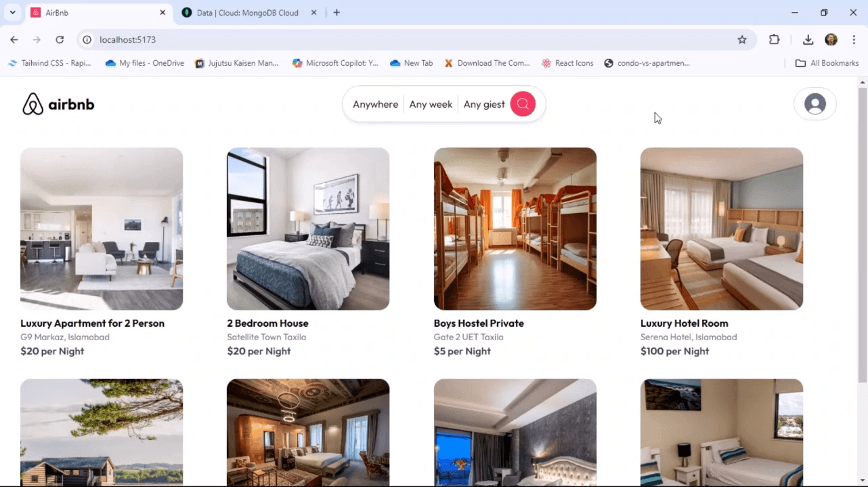Click the Luxury Hotel Room title

685,323
